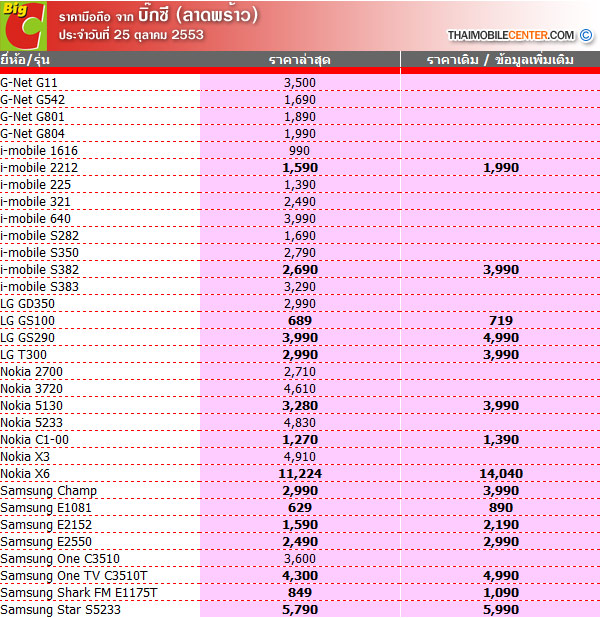Select the i-mobile 225 model name

35,184
